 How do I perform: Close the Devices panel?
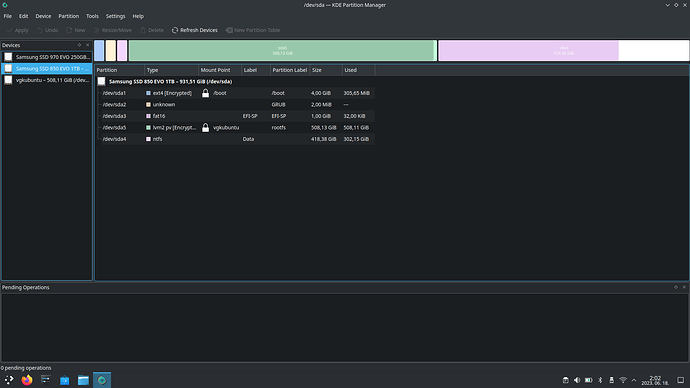(87, 45)
